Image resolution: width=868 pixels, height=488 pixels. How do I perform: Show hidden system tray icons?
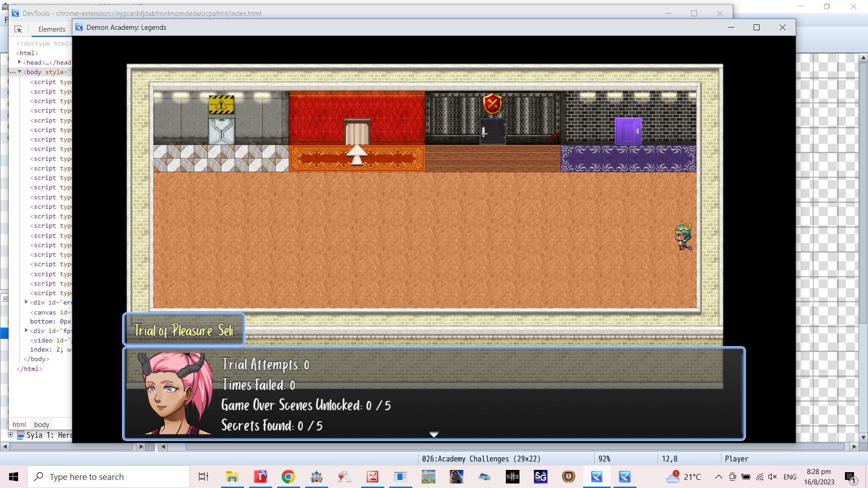(718, 477)
